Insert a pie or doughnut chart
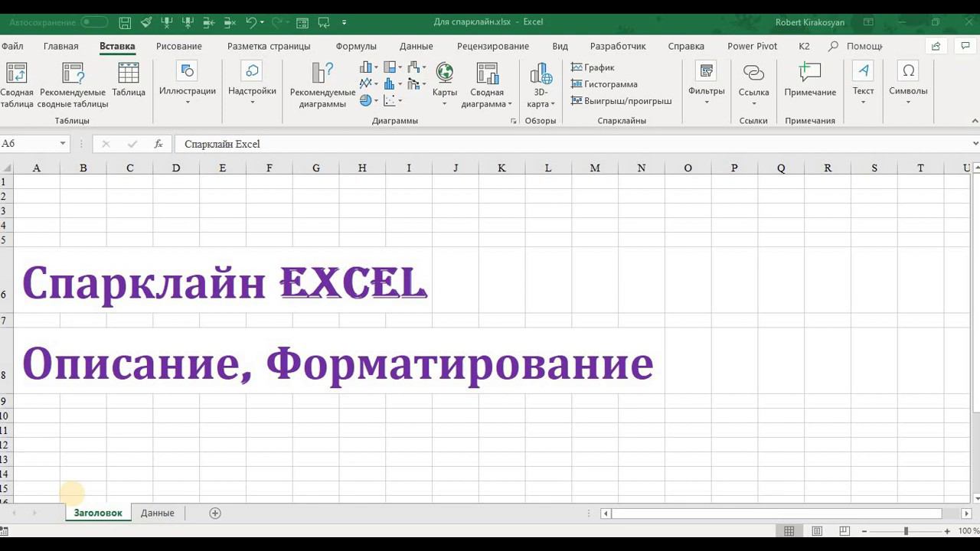Viewport: 980px width, 551px height. [368, 100]
